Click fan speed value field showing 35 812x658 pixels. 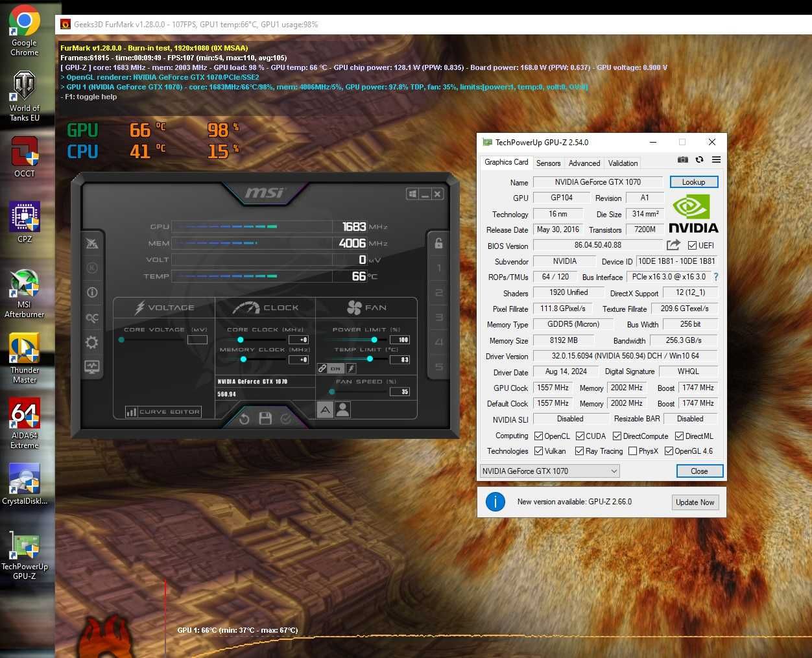400,392
